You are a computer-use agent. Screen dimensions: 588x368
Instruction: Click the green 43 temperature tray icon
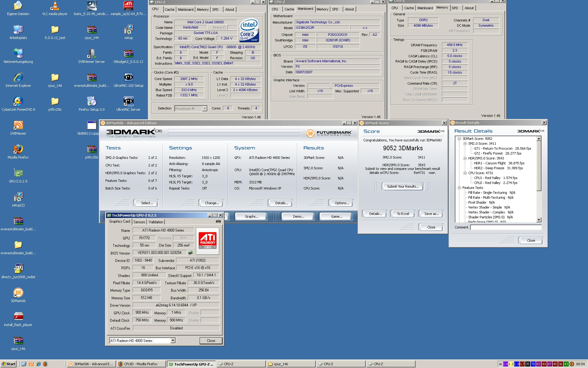click(x=566, y=364)
